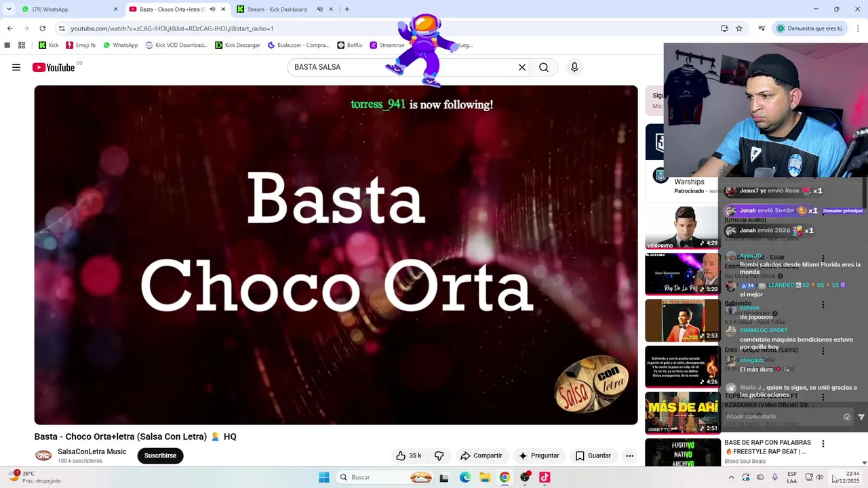Reload the YouTube page
Image resolution: width=868 pixels, height=488 pixels.
pos(42,28)
